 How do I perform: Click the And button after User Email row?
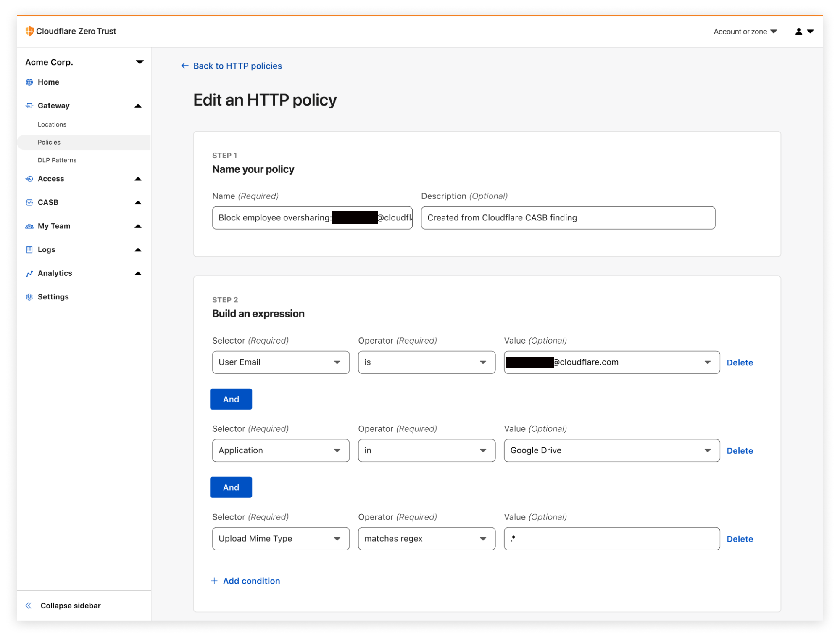coord(231,399)
